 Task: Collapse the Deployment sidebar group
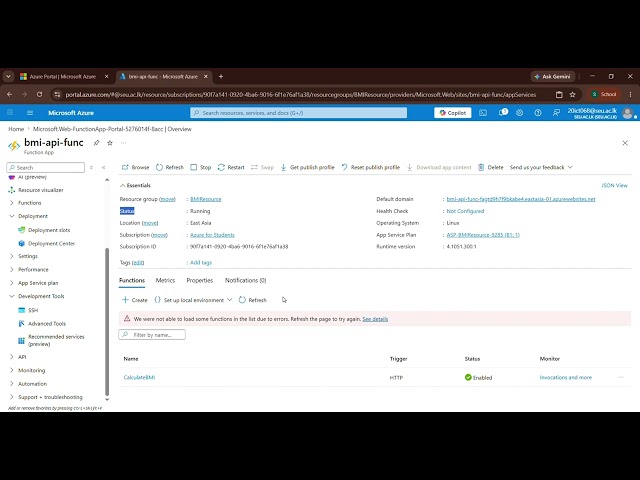(x=29, y=216)
